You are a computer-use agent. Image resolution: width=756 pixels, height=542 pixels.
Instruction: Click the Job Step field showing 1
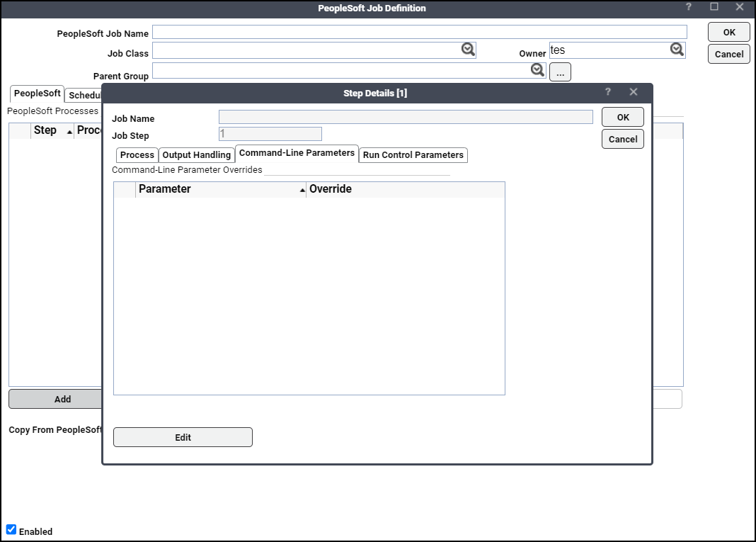click(x=270, y=134)
